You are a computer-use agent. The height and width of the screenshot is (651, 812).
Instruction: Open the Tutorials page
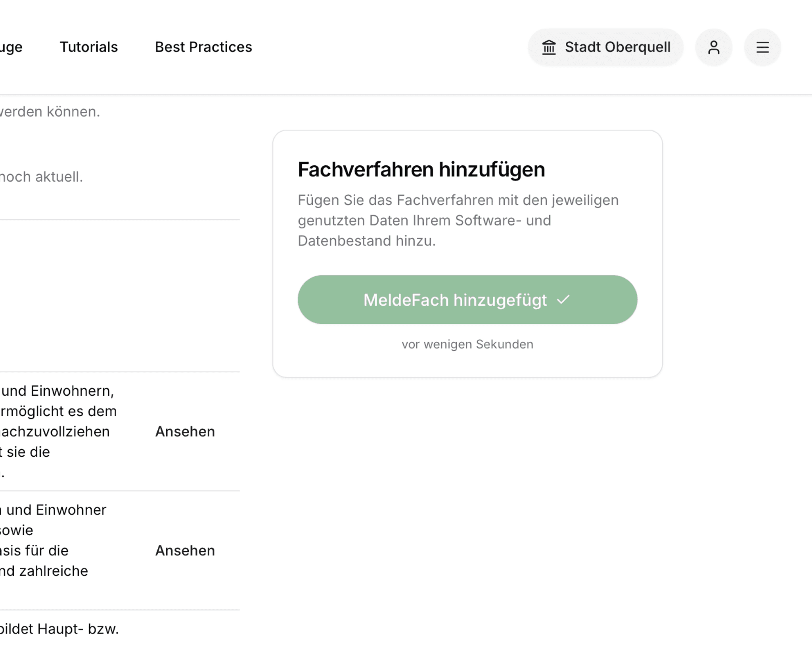88,47
